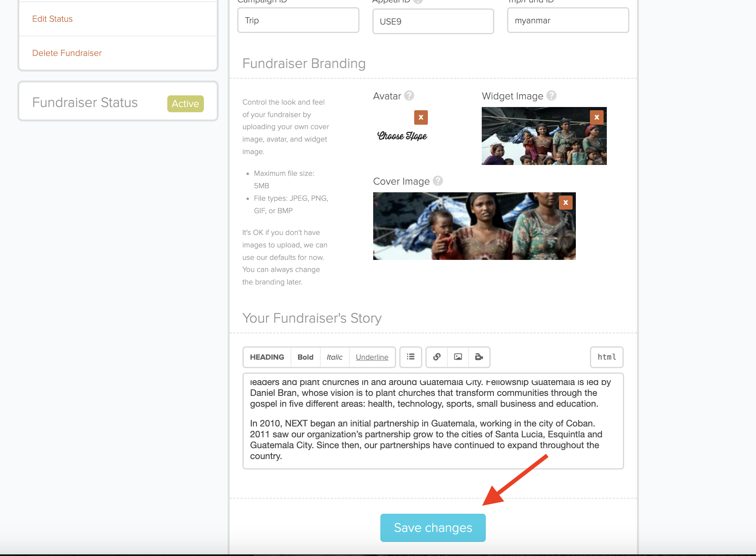Click the 'Fundraiser Status' label
This screenshot has width=756, height=556.
click(x=85, y=103)
